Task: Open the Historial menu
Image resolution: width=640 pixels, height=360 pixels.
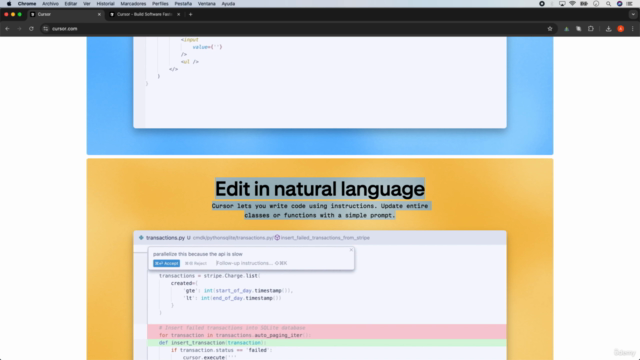Action: point(105,4)
